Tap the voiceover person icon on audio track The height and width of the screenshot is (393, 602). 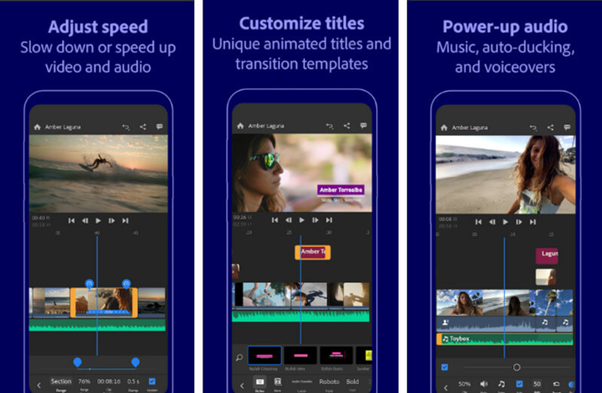445,322
